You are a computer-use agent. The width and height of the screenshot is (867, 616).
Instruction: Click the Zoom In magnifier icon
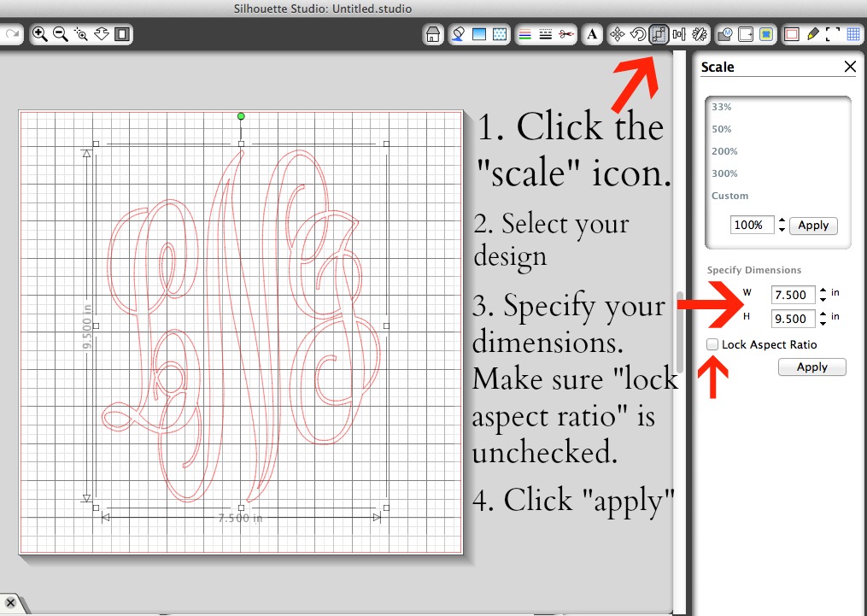tap(40, 34)
